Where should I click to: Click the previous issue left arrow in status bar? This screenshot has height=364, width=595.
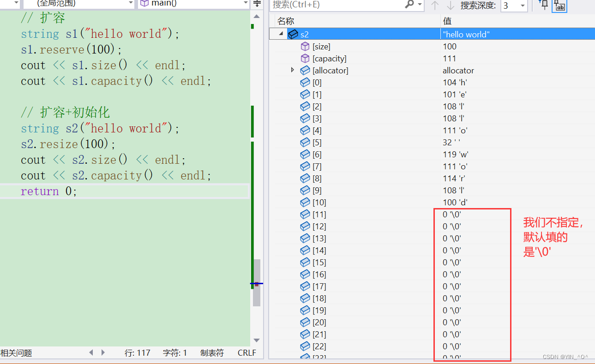click(91, 352)
